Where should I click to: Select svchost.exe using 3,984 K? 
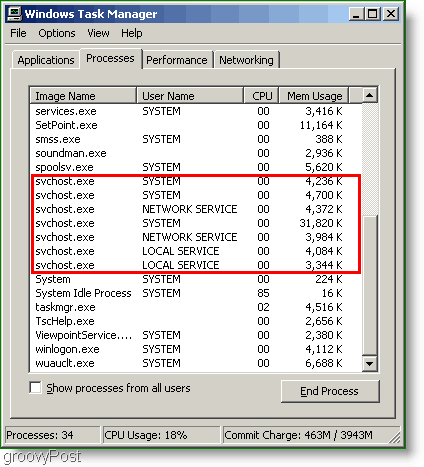click(196, 237)
